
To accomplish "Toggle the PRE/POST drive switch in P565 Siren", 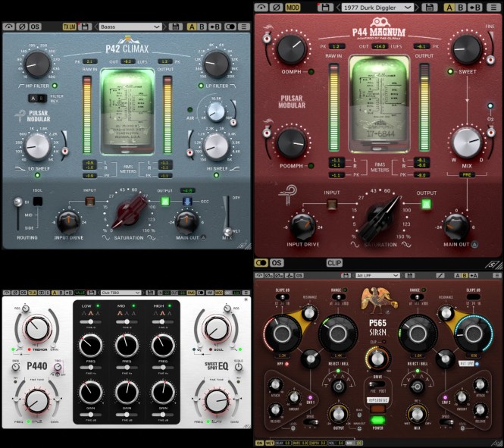I will tap(377, 384).
